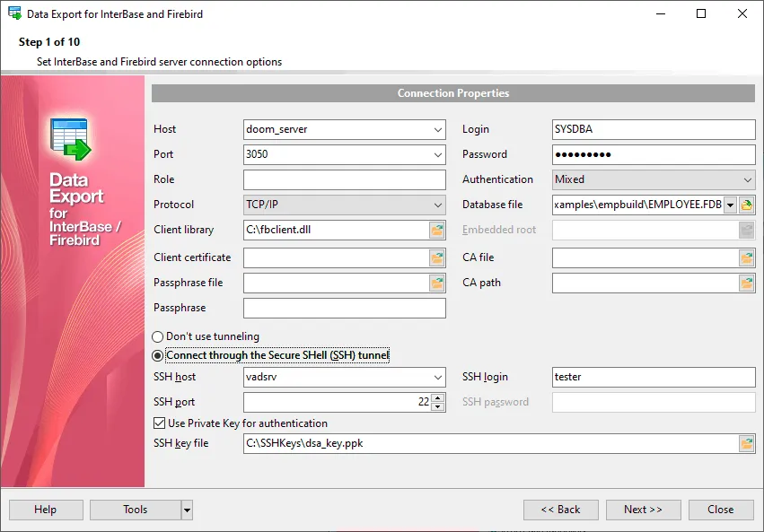Open the Authentication Mixed dropdown
The image size is (764, 532).
click(748, 179)
